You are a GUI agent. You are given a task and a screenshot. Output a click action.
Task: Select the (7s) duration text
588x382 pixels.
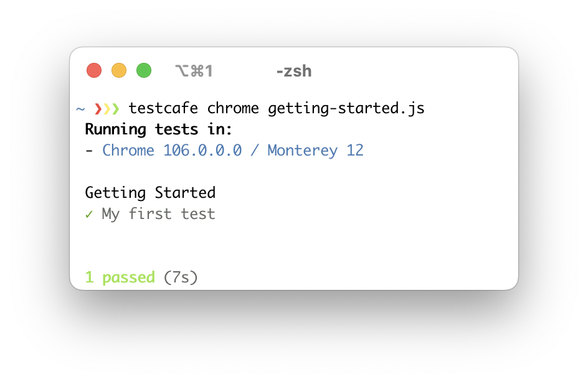pos(181,277)
